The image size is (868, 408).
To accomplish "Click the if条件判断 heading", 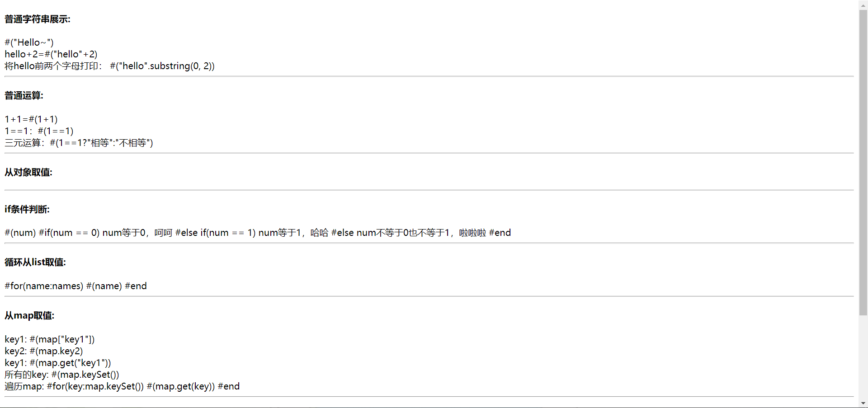I will point(27,209).
